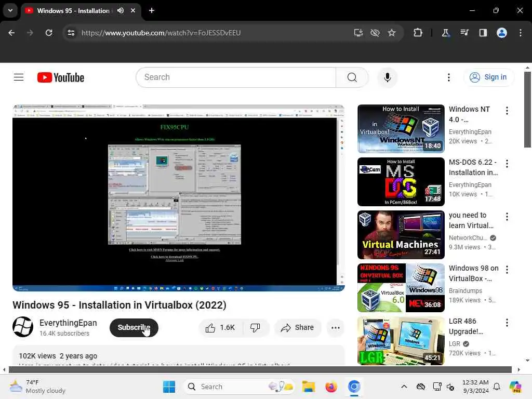The image size is (532, 399).
Task: Click the taskbar Search box
Action: point(239,387)
